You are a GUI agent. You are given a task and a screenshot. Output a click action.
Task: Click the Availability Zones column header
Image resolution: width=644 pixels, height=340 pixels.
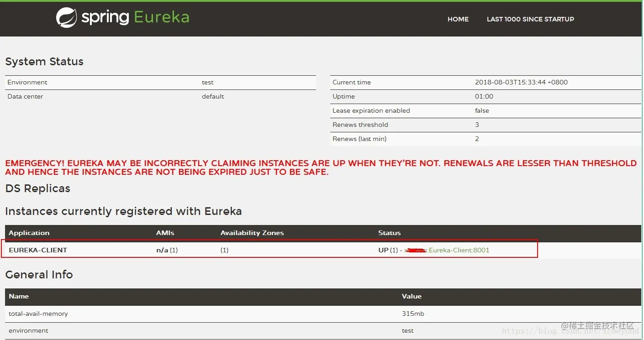252,233
